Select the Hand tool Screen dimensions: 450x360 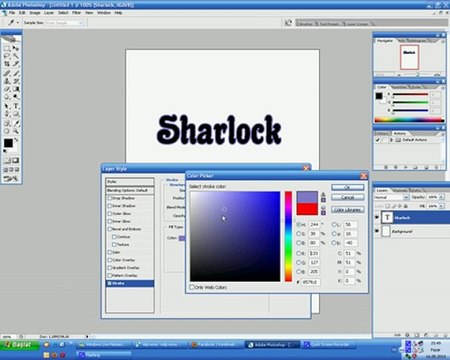(x=7, y=131)
